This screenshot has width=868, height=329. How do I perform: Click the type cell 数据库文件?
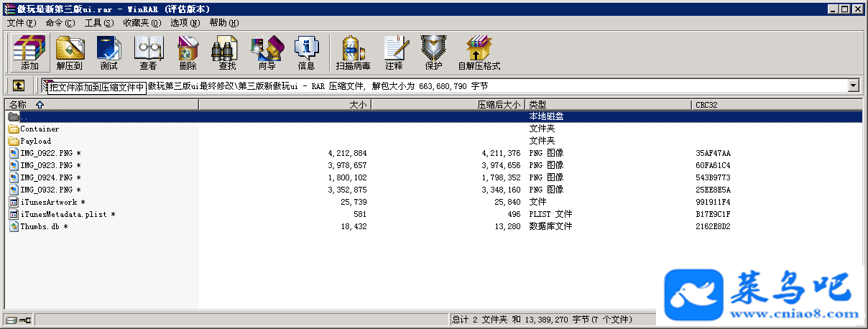pyautogui.click(x=550, y=226)
